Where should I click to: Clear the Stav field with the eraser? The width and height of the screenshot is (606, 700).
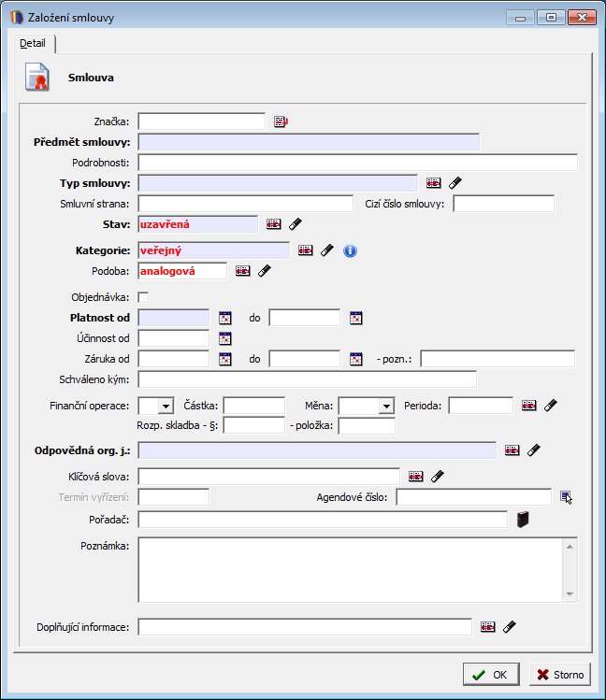[296, 224]
